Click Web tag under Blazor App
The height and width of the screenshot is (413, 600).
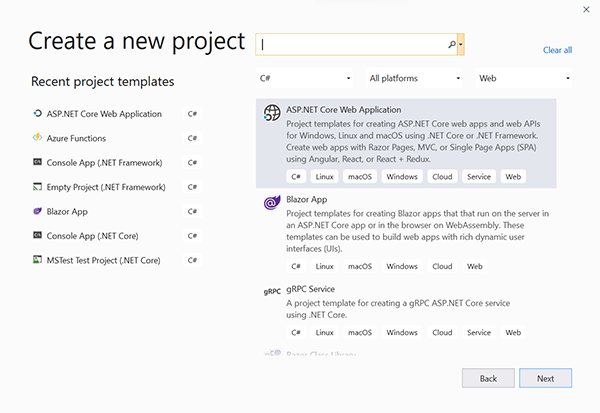(x=474, y=266)
